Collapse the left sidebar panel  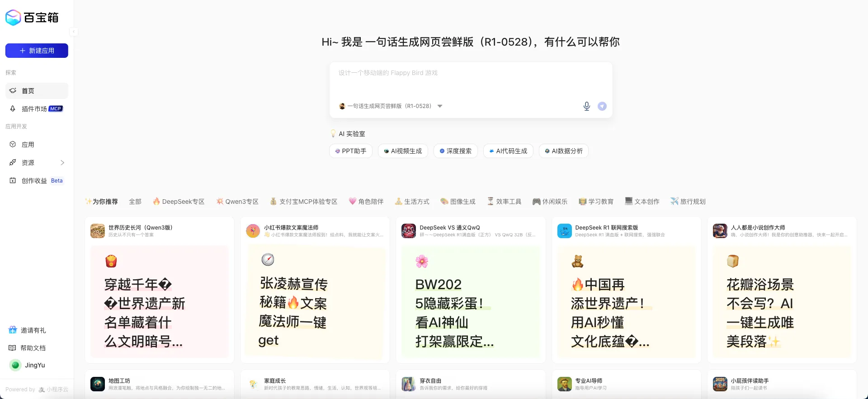click(x=74, y=32)
